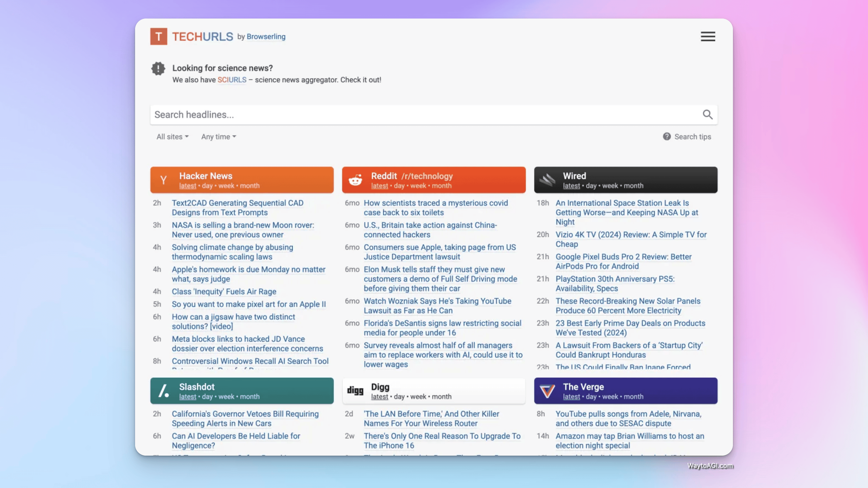Select Slashdot 'week' tab

tap(226, 396)
